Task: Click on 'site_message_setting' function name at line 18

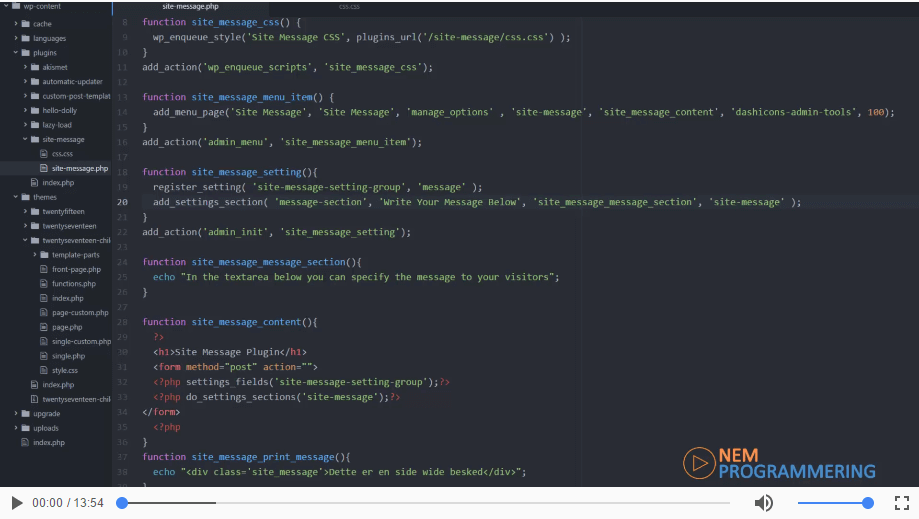Action: (247, 172)
